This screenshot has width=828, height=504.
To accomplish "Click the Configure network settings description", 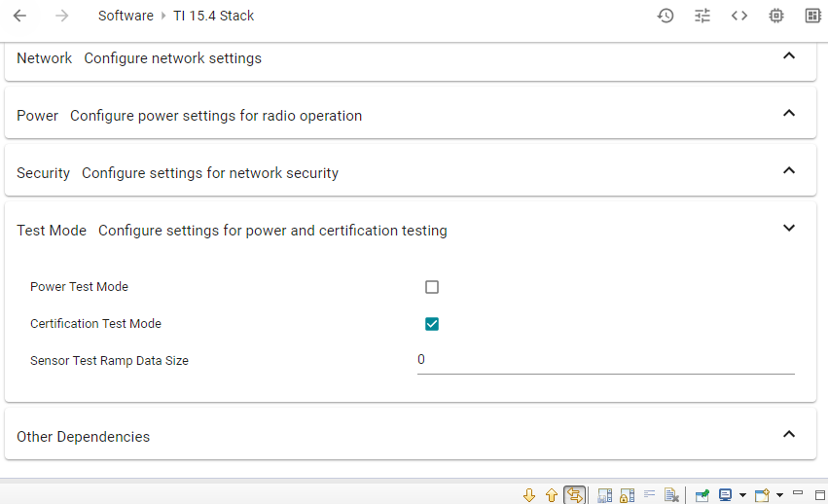I will point(172,58).
